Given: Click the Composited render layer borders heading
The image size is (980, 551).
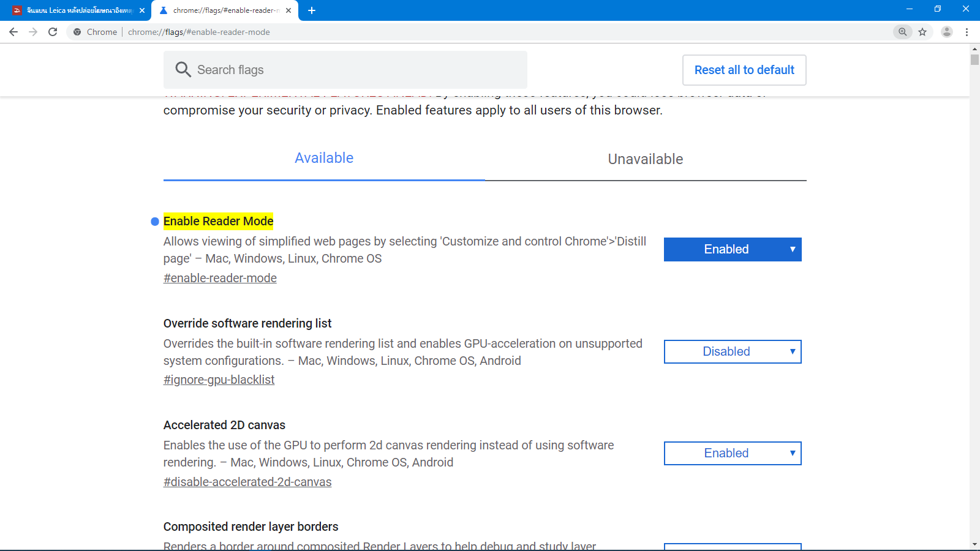Looking at the screenshot, I should 251,527.
